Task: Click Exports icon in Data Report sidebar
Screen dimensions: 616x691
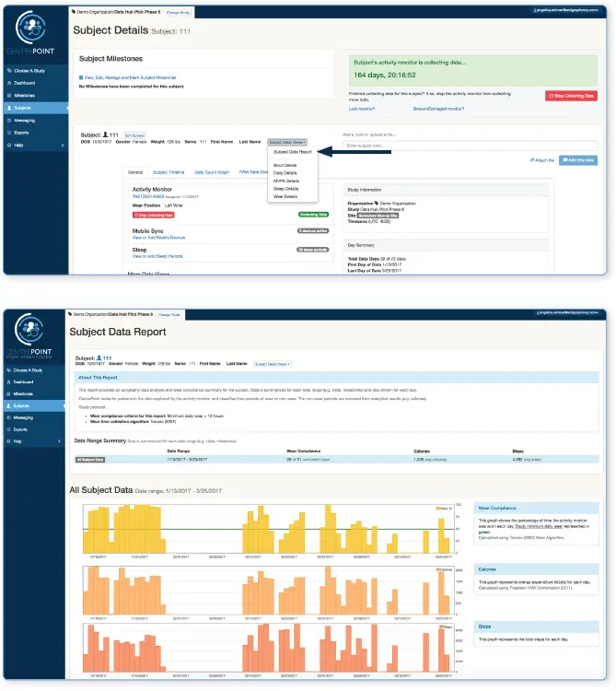Action: (9, 429)
